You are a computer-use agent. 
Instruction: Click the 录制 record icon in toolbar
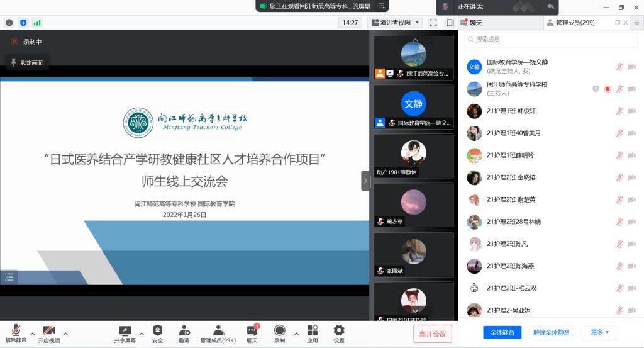tap(279, 330)
